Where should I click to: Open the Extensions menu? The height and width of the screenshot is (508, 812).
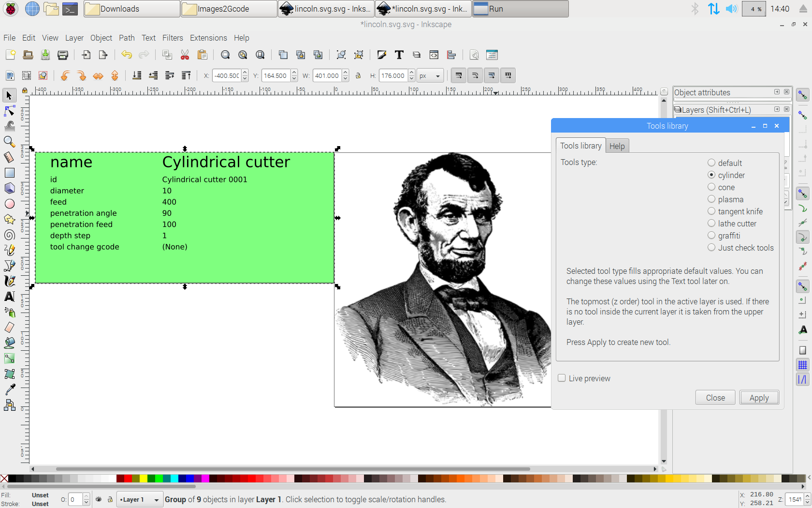pos(208,38)
